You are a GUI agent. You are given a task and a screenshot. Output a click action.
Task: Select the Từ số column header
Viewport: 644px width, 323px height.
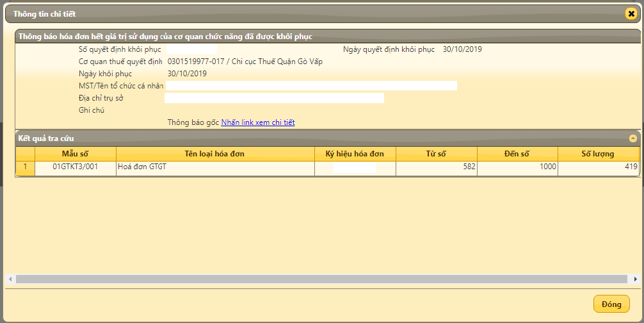click(436, 154)
